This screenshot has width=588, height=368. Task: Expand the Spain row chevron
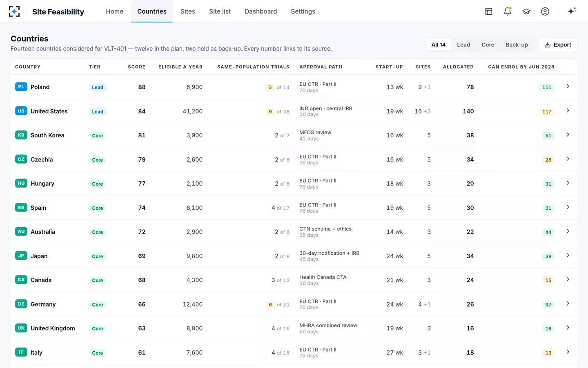[x=568, y=207]
